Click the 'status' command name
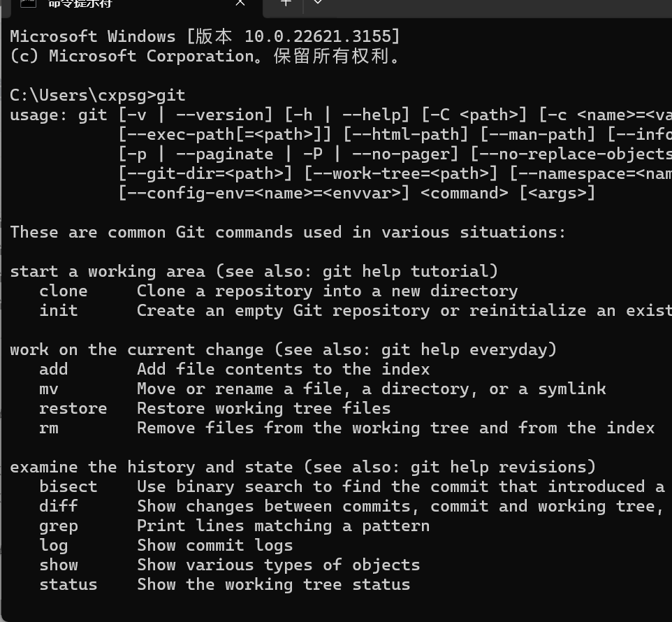 (68, 584)
